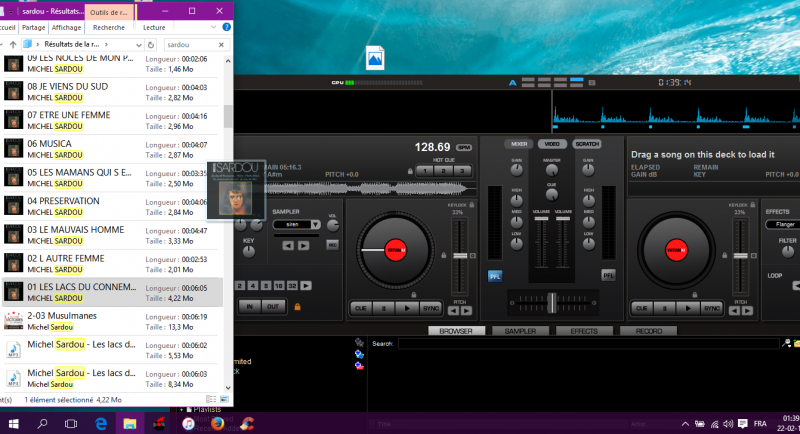Open Edge browser from taskbar

point(101,423)
